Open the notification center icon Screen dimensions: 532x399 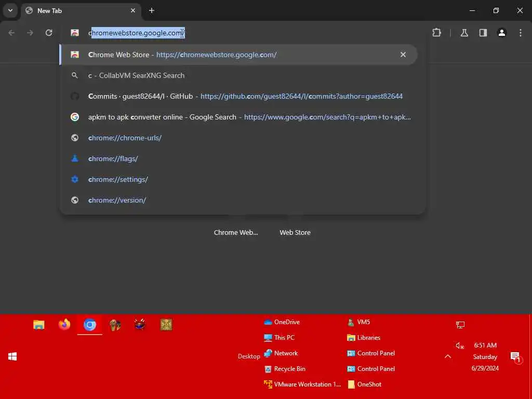coord(516,356)
